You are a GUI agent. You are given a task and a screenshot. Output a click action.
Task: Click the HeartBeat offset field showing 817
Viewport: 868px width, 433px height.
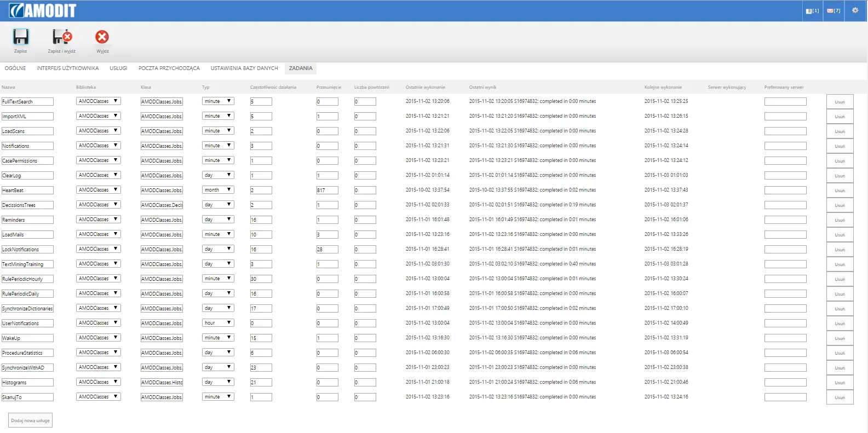pyautogui.click(x=327, y=190)
